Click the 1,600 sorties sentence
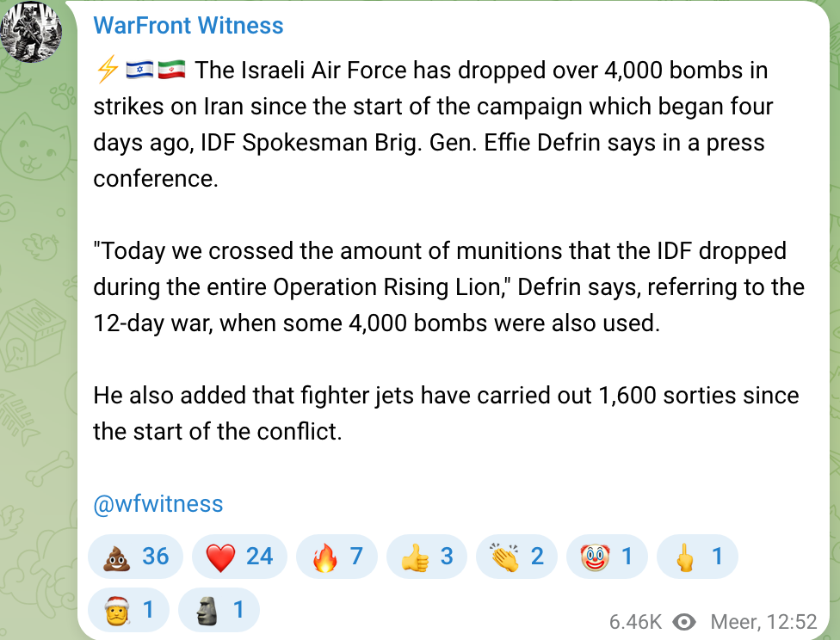The image size is (840, 640). (445, 413)
